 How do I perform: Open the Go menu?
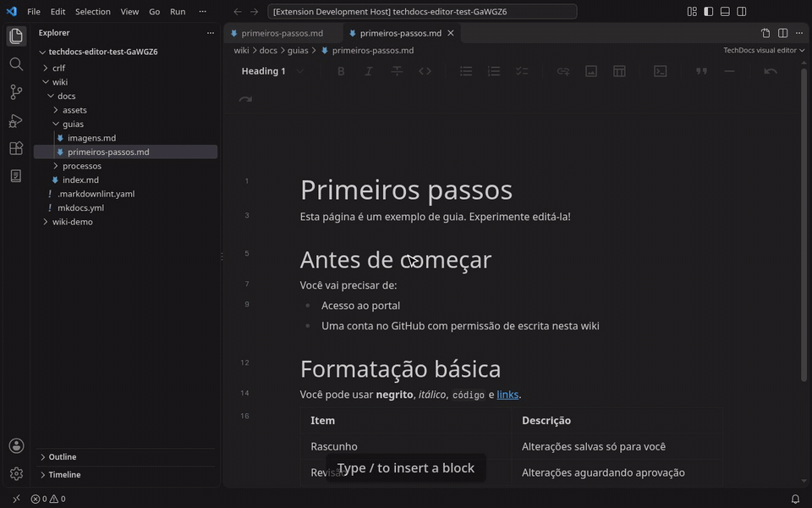click(x=154, y=11)
